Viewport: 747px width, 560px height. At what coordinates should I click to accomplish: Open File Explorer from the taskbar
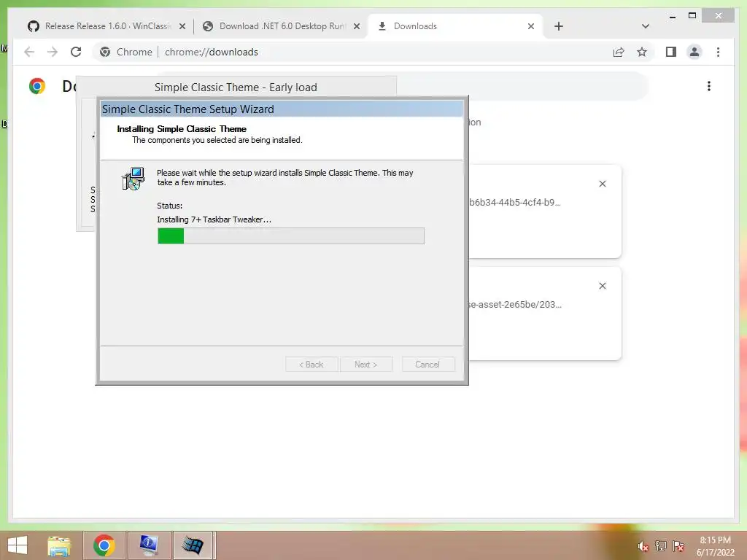coord(59,545)
